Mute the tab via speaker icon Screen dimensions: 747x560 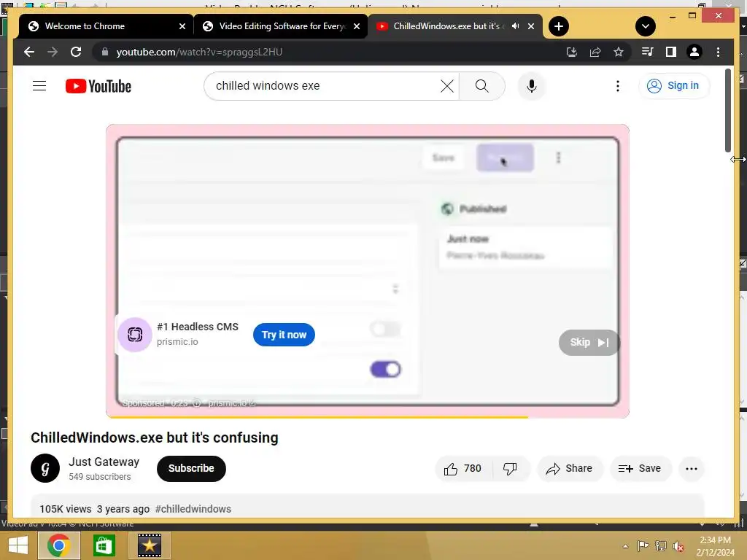click(516, 26)
